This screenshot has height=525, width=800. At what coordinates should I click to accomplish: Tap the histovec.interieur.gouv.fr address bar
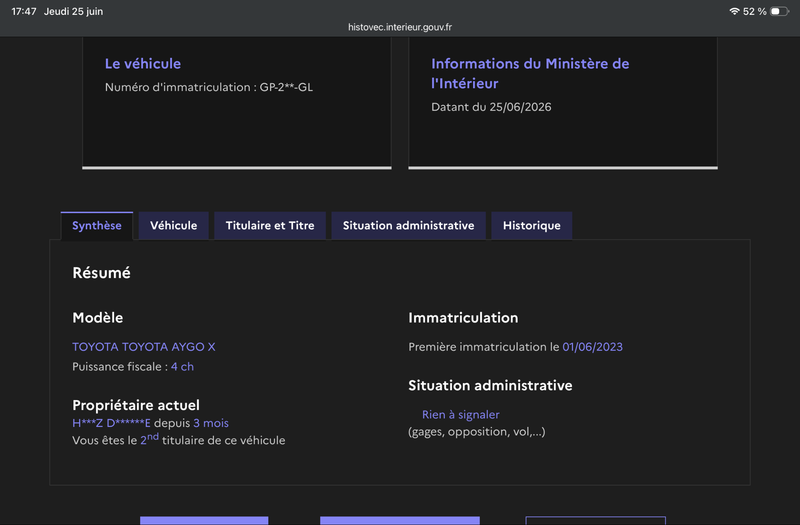tap(400, 27)
